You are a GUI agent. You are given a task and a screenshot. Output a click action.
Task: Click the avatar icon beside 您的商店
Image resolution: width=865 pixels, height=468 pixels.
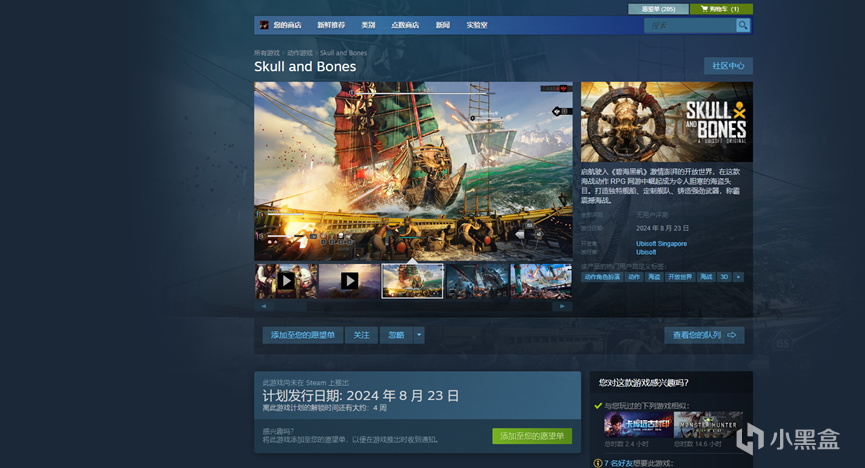264,25
